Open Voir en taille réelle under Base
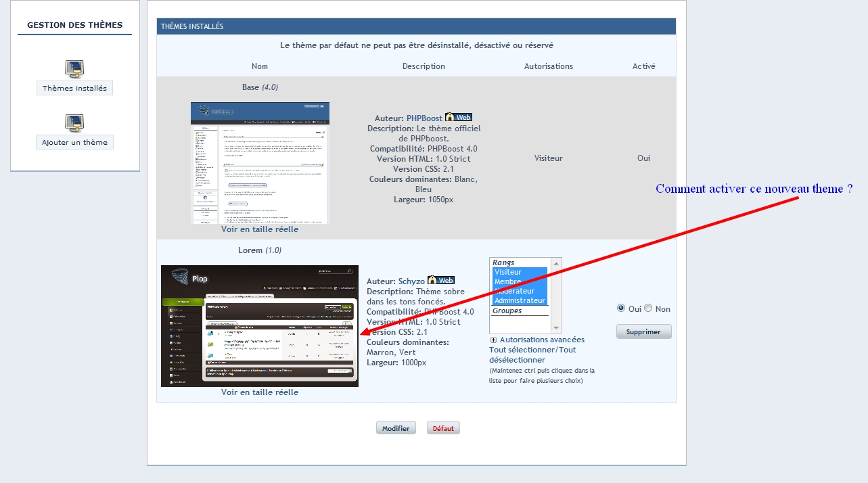This screenshot has height=483, width=868. [x=259, y=229]
